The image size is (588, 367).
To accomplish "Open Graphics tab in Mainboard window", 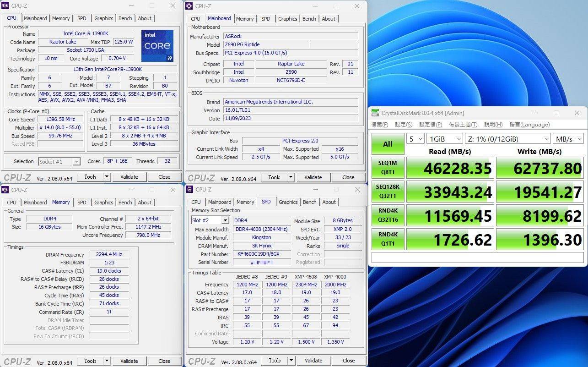I will click(288, 19).
